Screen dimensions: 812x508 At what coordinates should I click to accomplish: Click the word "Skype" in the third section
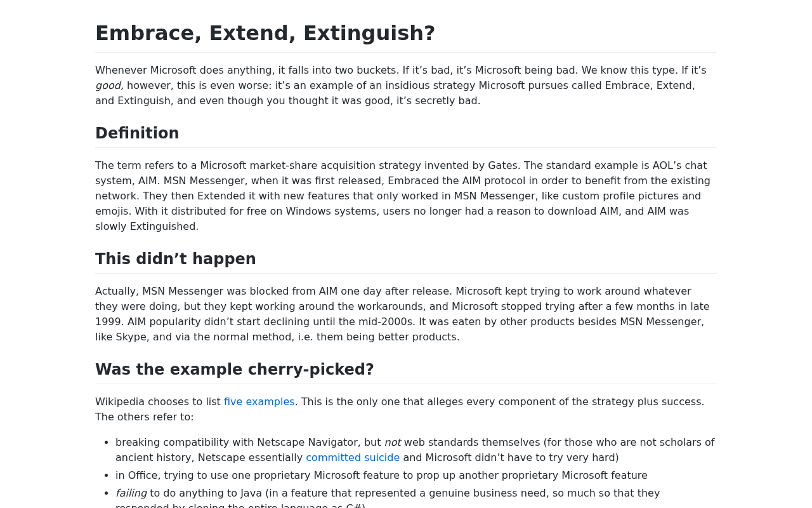point(131,337)
